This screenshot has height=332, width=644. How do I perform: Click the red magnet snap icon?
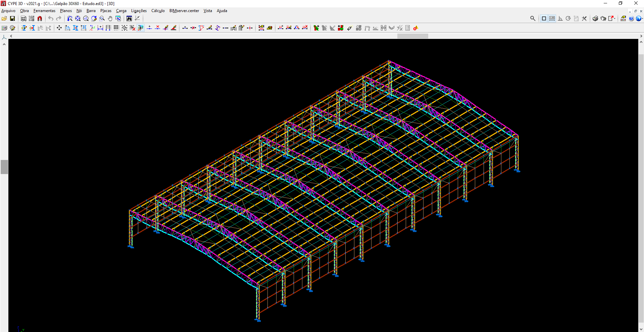[40, 18]
